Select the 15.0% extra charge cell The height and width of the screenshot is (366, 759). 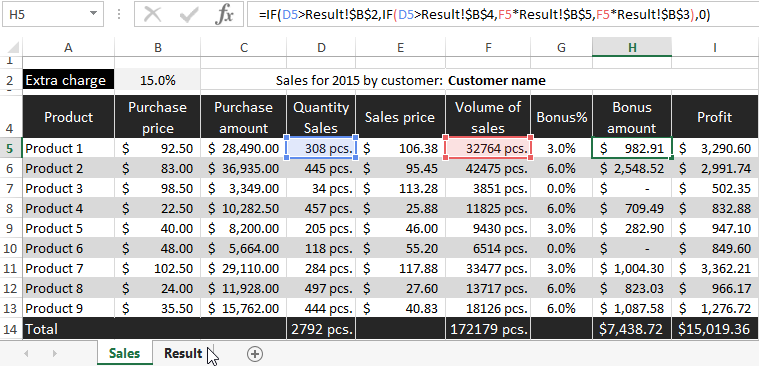click(157, 80)
